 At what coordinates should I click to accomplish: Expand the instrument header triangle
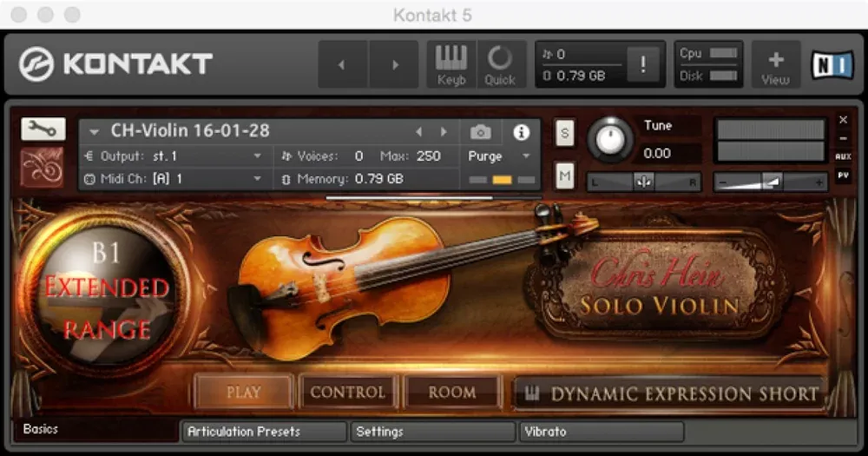(94, 132)
